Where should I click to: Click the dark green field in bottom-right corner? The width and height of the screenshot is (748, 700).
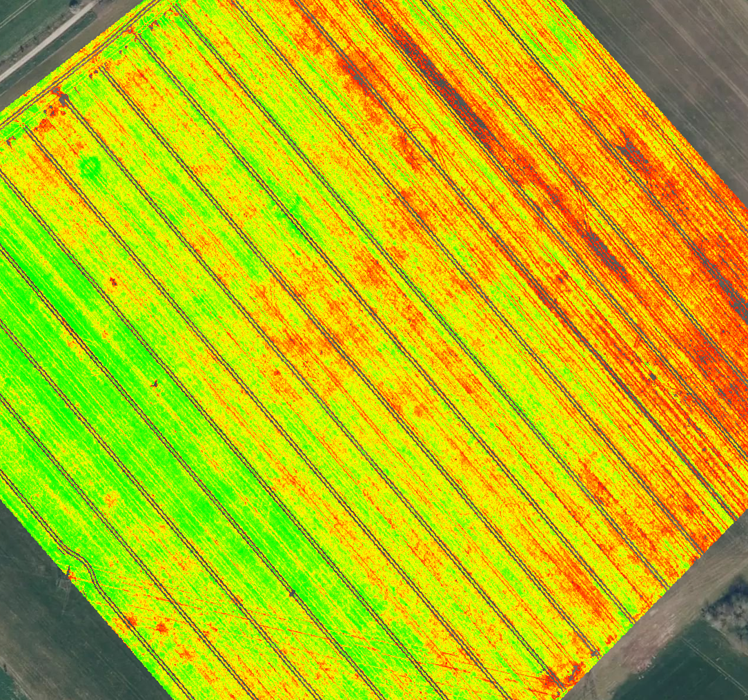point(690,666)
